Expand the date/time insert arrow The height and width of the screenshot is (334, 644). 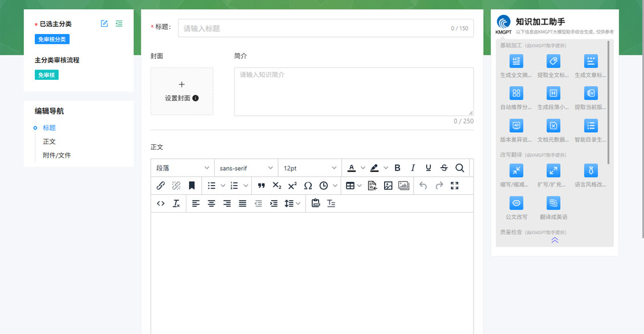tap(335, 185)
